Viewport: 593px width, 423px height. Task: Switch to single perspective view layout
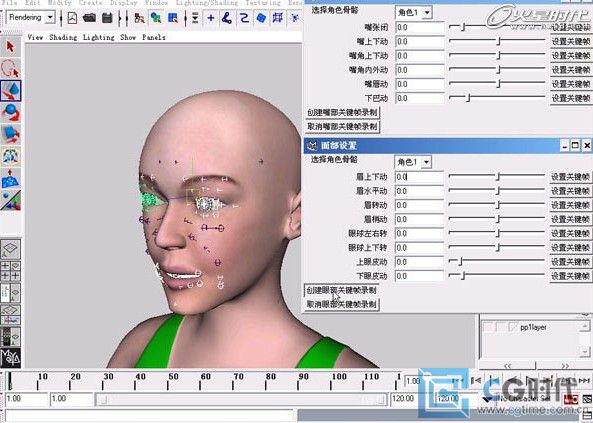tap(11, 249)
